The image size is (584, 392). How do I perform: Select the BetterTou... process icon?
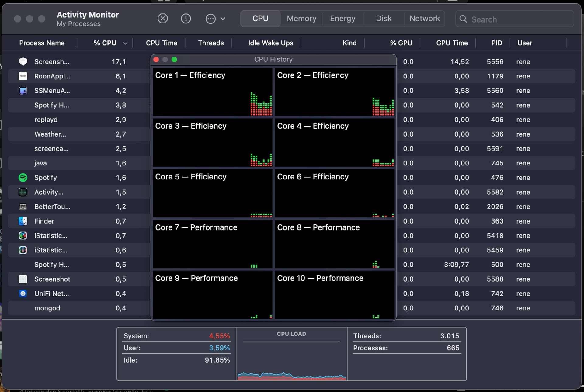tap(23, 207)
